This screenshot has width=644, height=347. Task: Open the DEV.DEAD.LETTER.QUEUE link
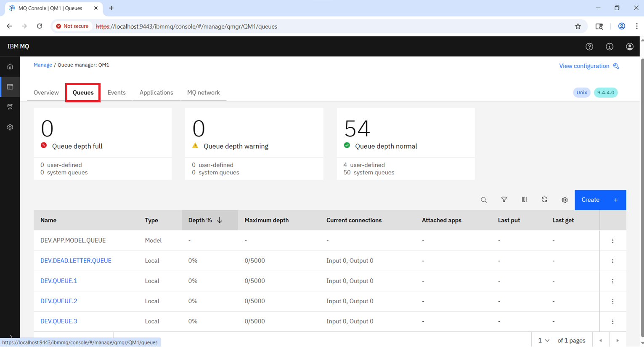(x=76, y=261)
